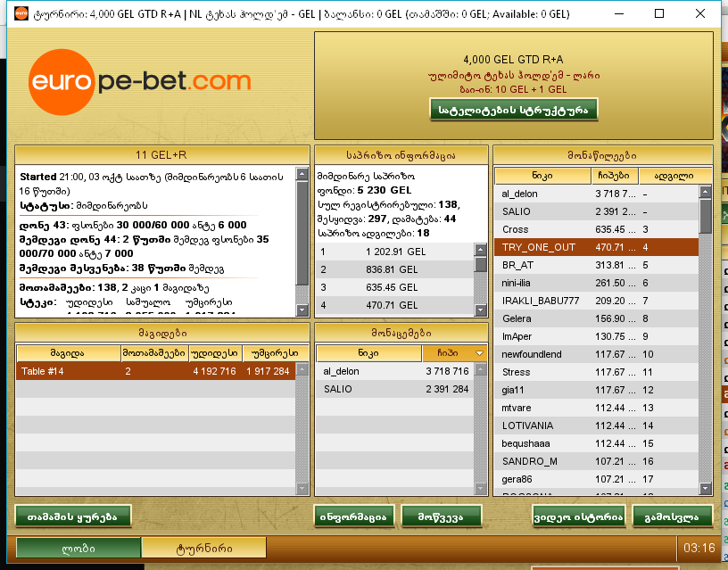Screen dimensions: 728x570
Task: Sort participants by ჩიპები chips column
Action: [x=614, y=176]
